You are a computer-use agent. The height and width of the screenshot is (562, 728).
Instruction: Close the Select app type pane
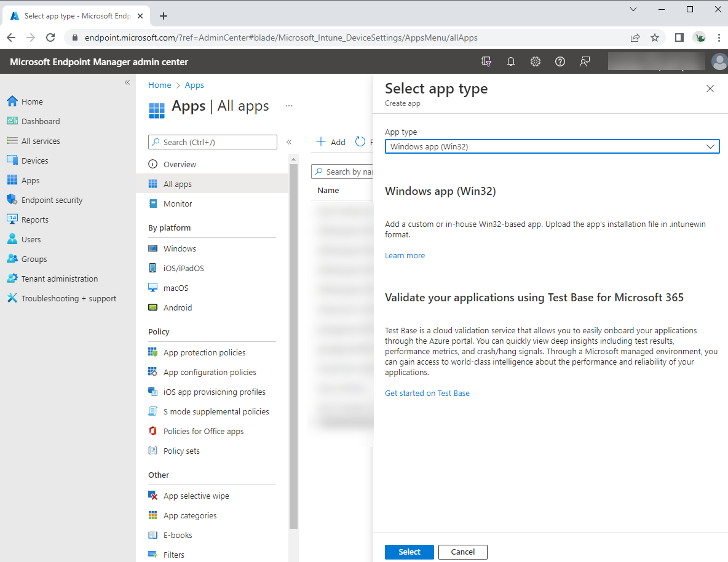pos(710,89)
